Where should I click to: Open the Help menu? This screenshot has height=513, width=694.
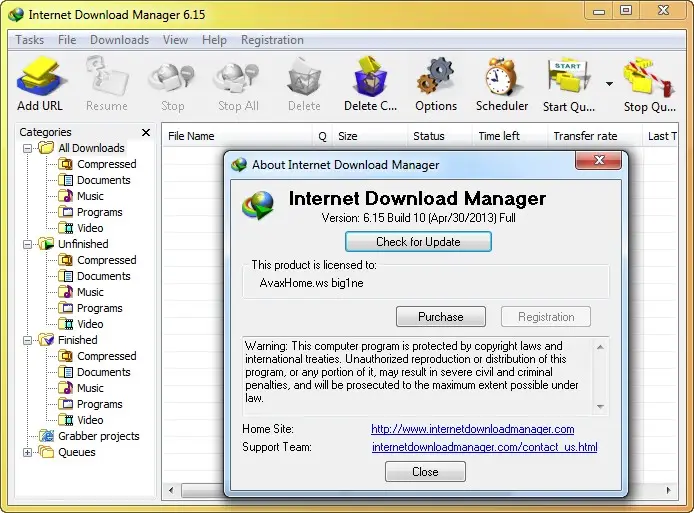(214, 40)
